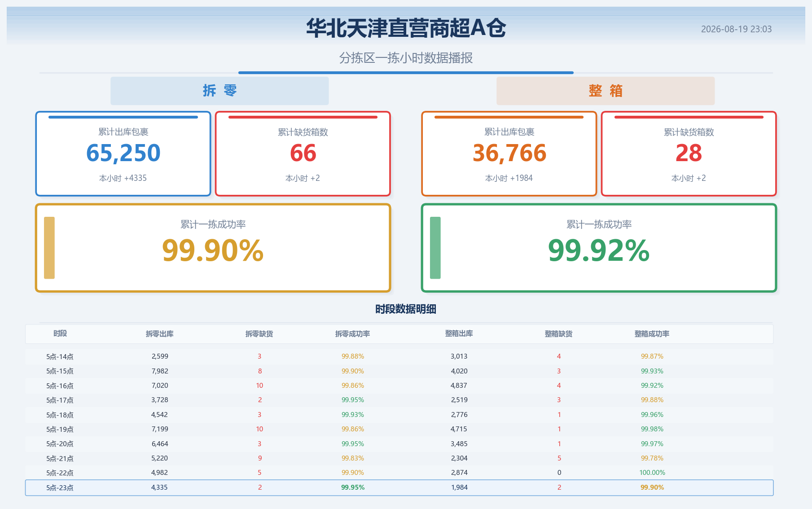Click the 本小时 +4335 label
812x509 pixels.
(123, 178)
